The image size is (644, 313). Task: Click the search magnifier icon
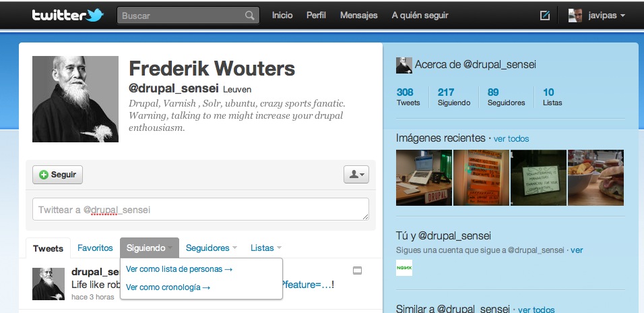(249, 16)
